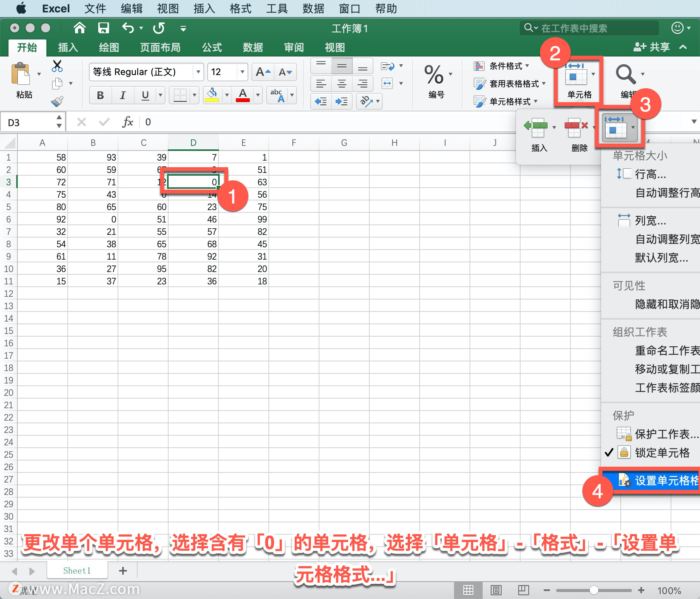Click the Decrease Indent icon
This screenshot has height=599, width=700.
click(321, 101)
